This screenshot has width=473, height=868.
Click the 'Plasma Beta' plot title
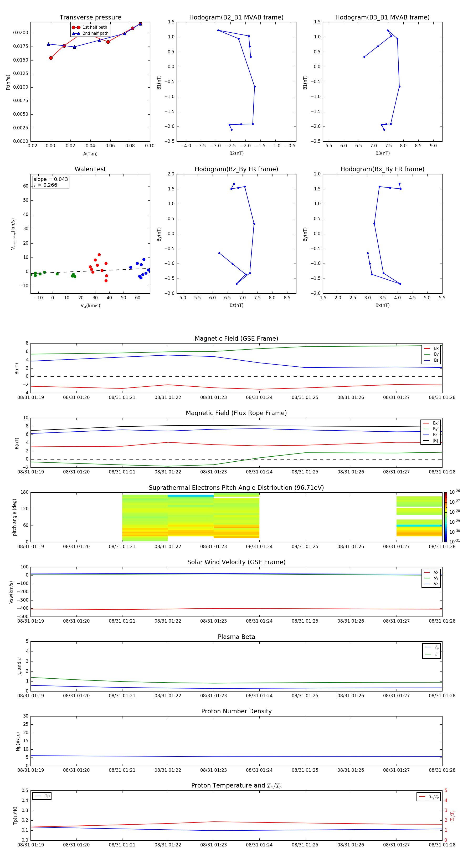pos(236,637)
